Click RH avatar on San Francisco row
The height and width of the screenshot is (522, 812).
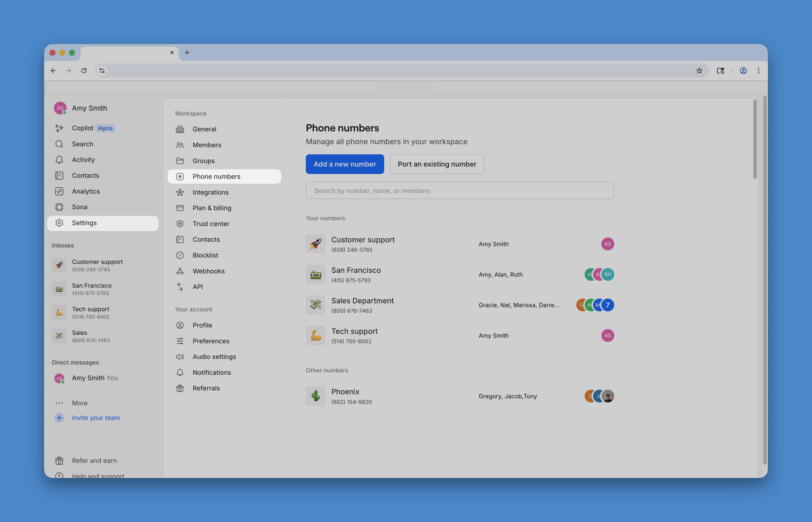[x=608, y=275]
